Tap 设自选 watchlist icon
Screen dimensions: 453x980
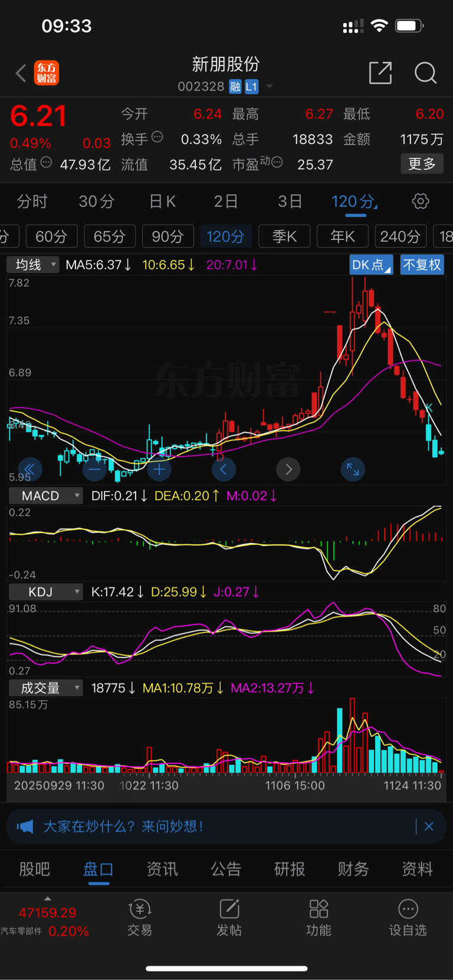pyautogui.click(x=408, y=917)
